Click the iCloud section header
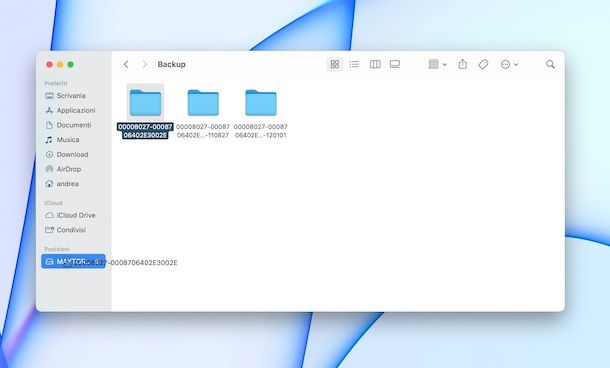This screenshot has height=368, width=610. click(53, 203)
